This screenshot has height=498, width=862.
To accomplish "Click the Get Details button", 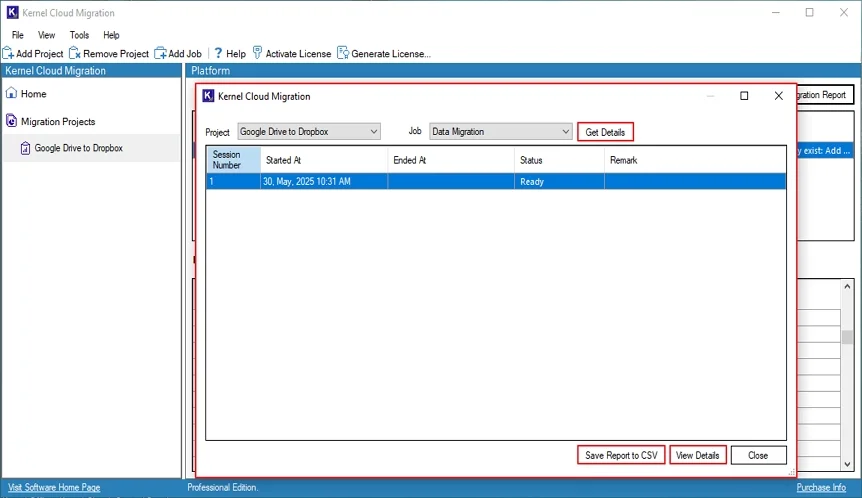I will 605,132.
